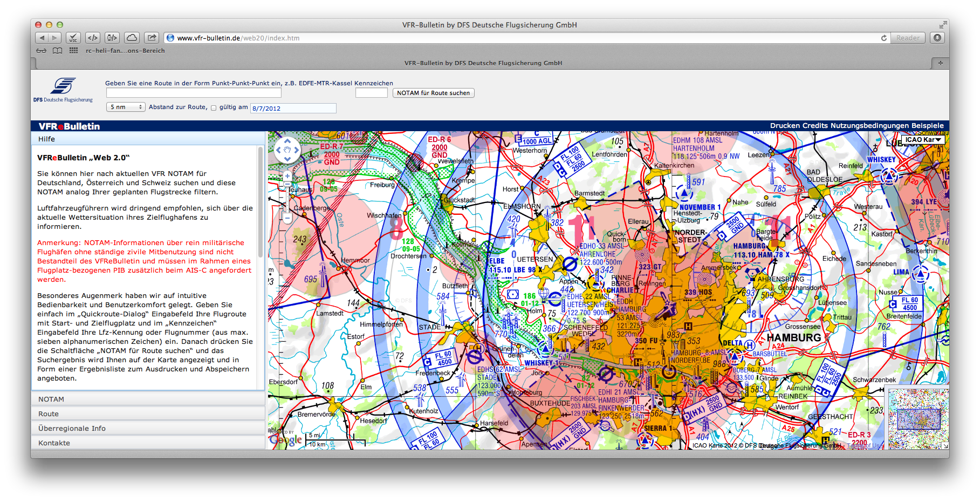The width and height of the screenshot is (980, 501).
Task: Pan the map right
Action: click(297, 150)
